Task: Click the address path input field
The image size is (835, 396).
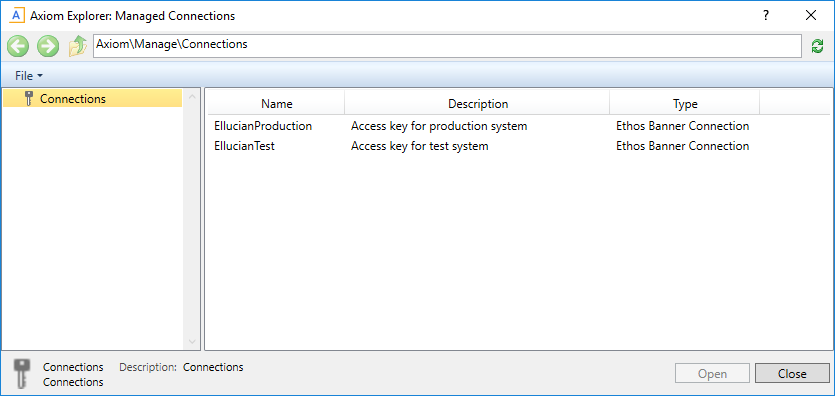Action: coord(447,46)
